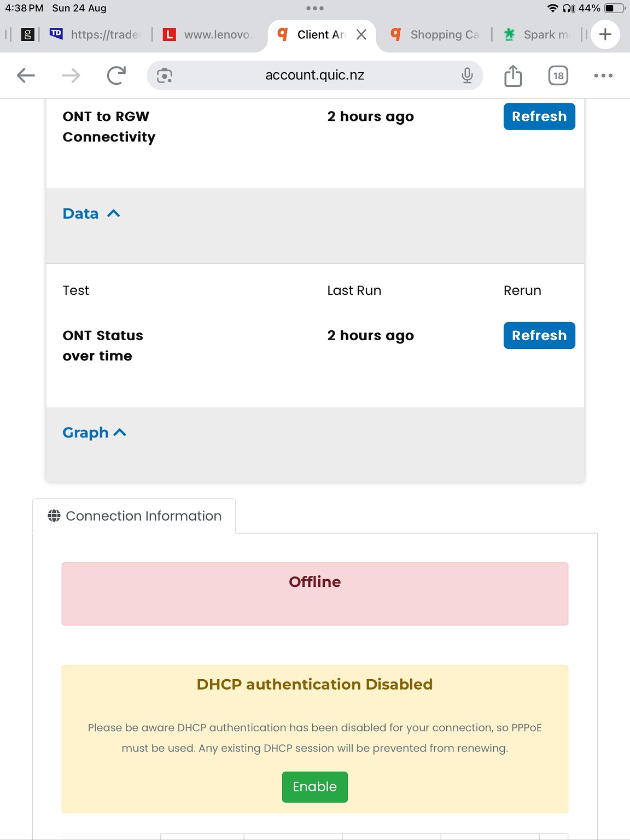Screen dimensions: 630x840
Task: Open the tab switcher showing 18
Action: (558, 75)
